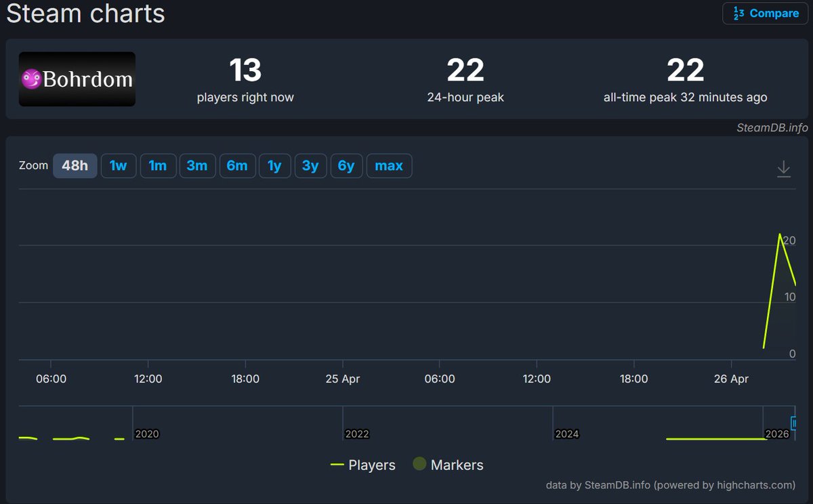Switch zoom to 1w
Viewport: 813px width, 504px height.
119,166
